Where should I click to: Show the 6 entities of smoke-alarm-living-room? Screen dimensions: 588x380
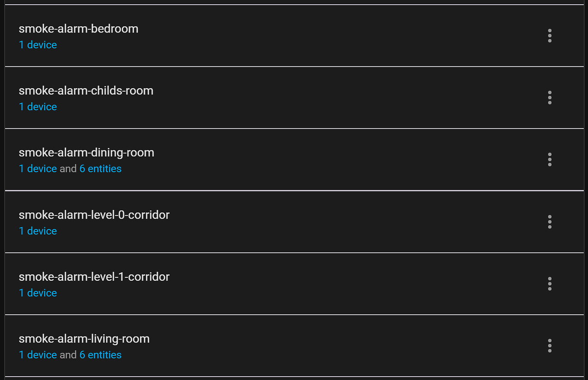101,355
